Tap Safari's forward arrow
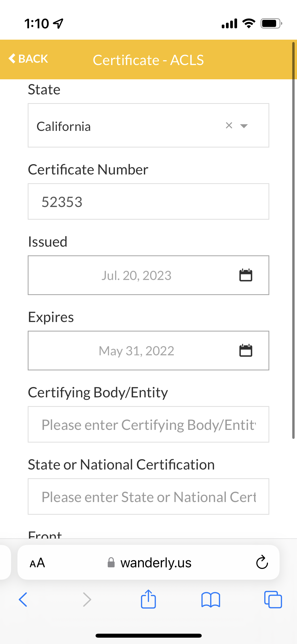 coord(87,599)
